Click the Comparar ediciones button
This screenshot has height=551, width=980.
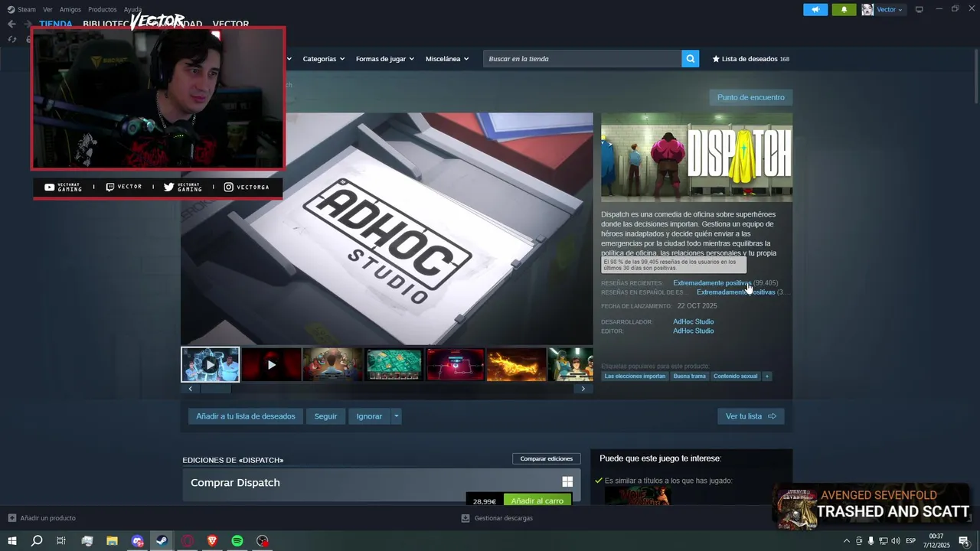pyautogui.click(x=547, y=458)
